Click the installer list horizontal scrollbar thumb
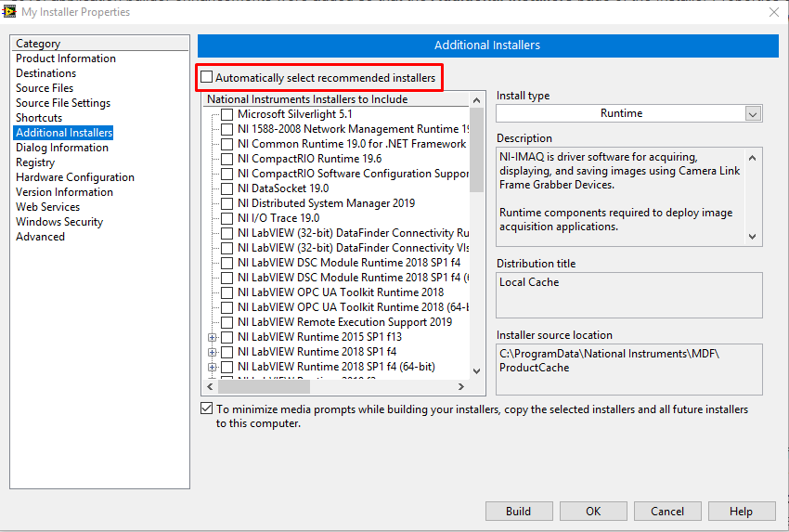Screen dimensions: 789x532 pyautogui.click(x=264, y=386)
